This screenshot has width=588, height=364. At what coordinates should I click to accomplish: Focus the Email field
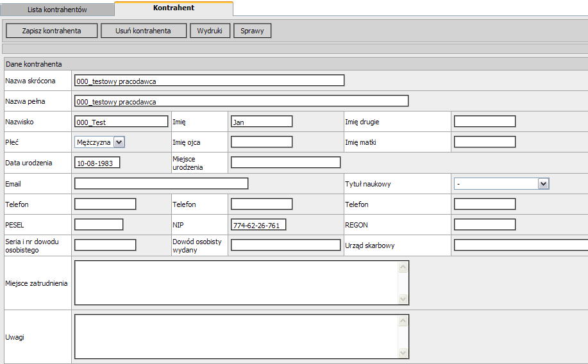coord(161,184)
